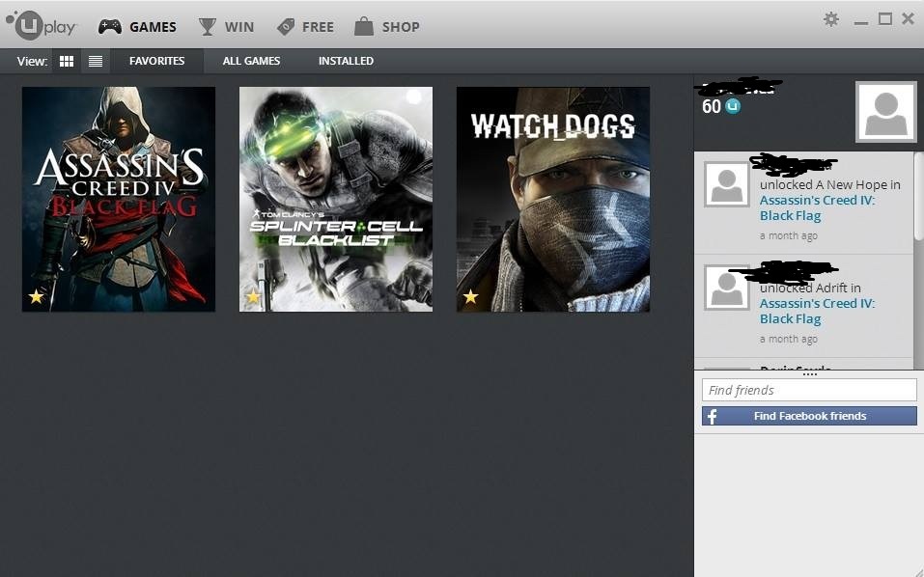Open Splinter Cell Blacklist cover
This screenshot has height=577, width=924.
[x=336, y=199]
